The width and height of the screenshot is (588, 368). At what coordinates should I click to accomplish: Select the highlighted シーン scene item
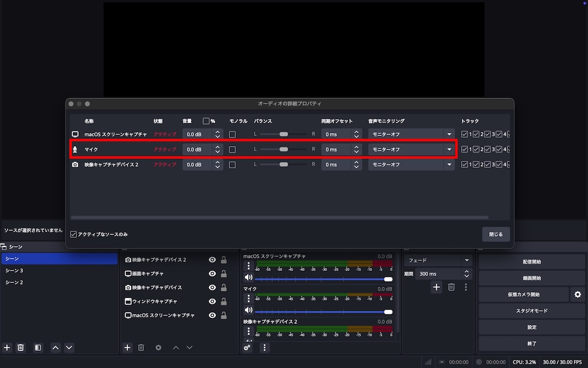pyautogui.click(x=59, y=258)
